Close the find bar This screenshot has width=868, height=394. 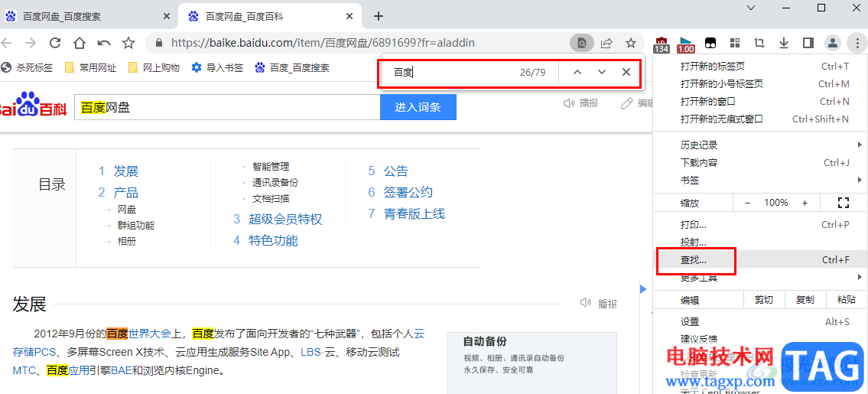[x=626, y=72]
